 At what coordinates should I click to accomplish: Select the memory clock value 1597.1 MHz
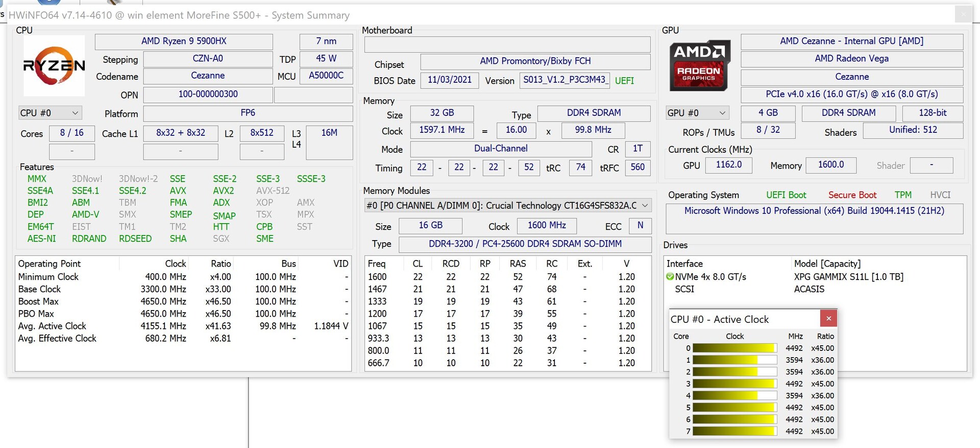(x=442, y=130)
